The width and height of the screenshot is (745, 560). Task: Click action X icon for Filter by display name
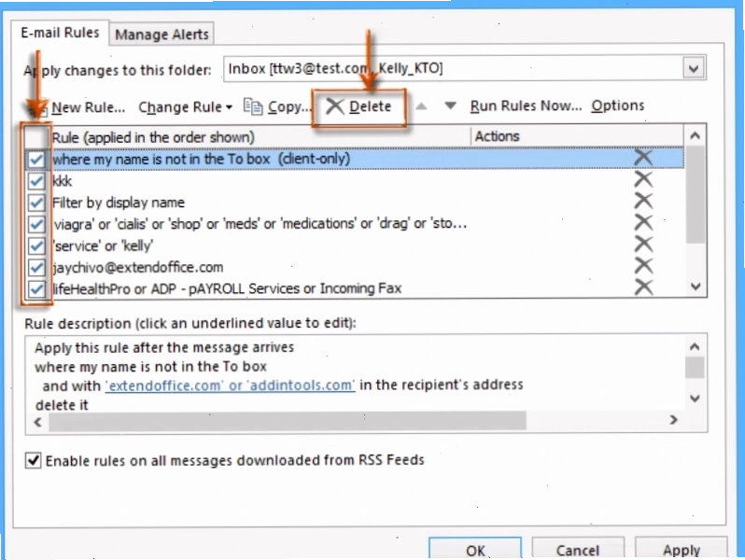tap(643, 202)
